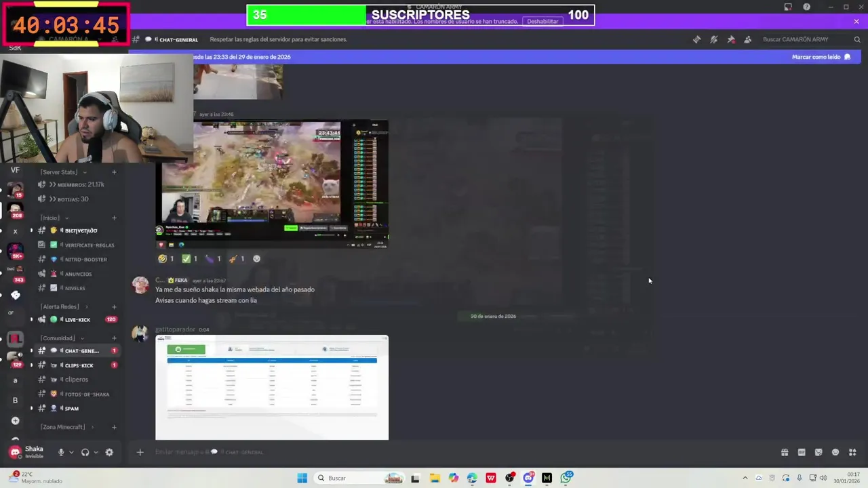Collapse Comunidad category
The image size is (868, 488).
(x=62, y=338)
